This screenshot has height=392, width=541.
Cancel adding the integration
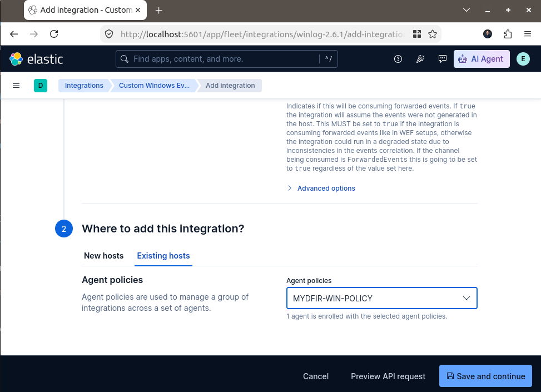tap(316, 376)
